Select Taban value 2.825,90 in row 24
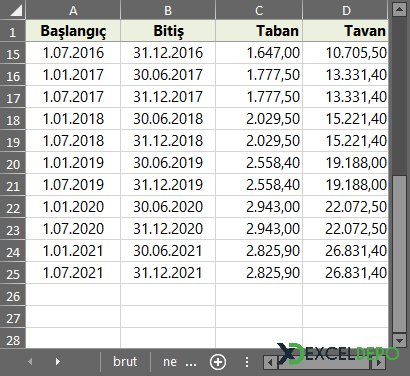 259,251
